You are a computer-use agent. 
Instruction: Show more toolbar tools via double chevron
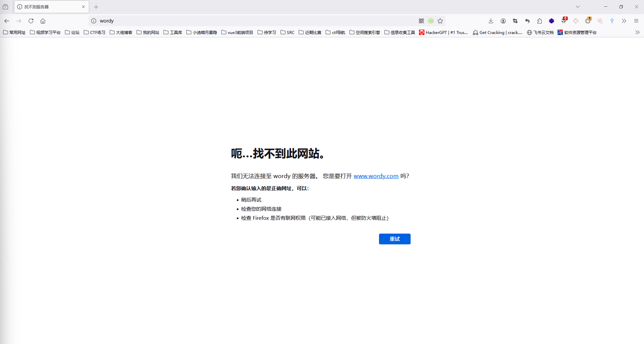624,21
